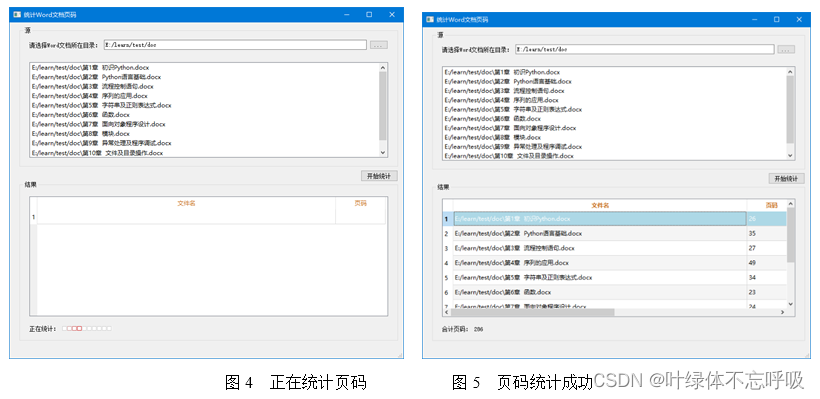Click the results table scroll-up arrow in right window
Image resolution: width=820 pixels, height=399 pixels.
[x=791, y=204]
